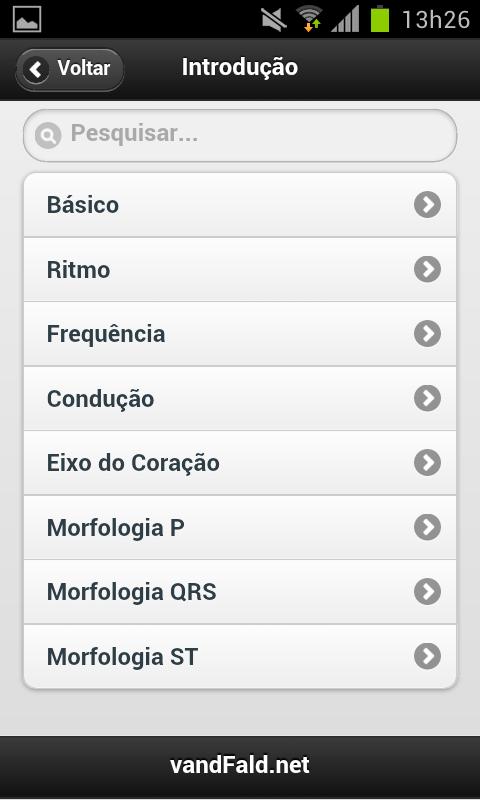Tap the battery indicator icon
This screenshot has width=480, height=800.
tap(380, 19)
